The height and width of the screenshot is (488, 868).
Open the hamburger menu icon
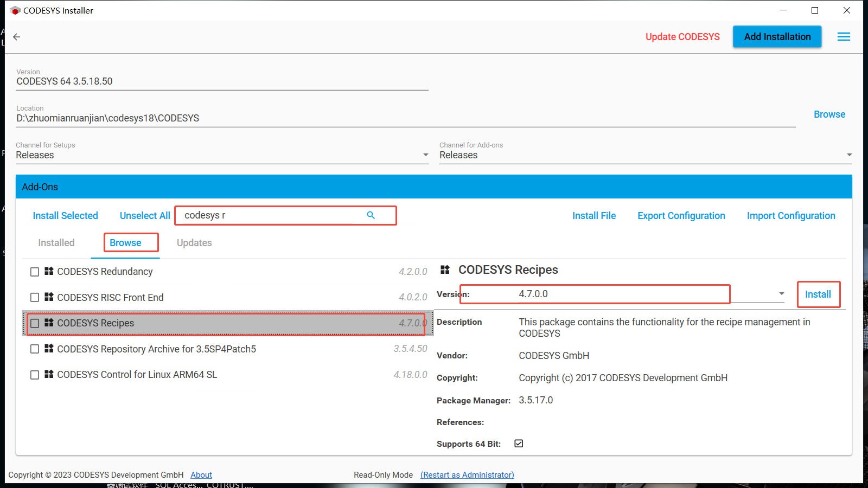click(x=844, y=37)
